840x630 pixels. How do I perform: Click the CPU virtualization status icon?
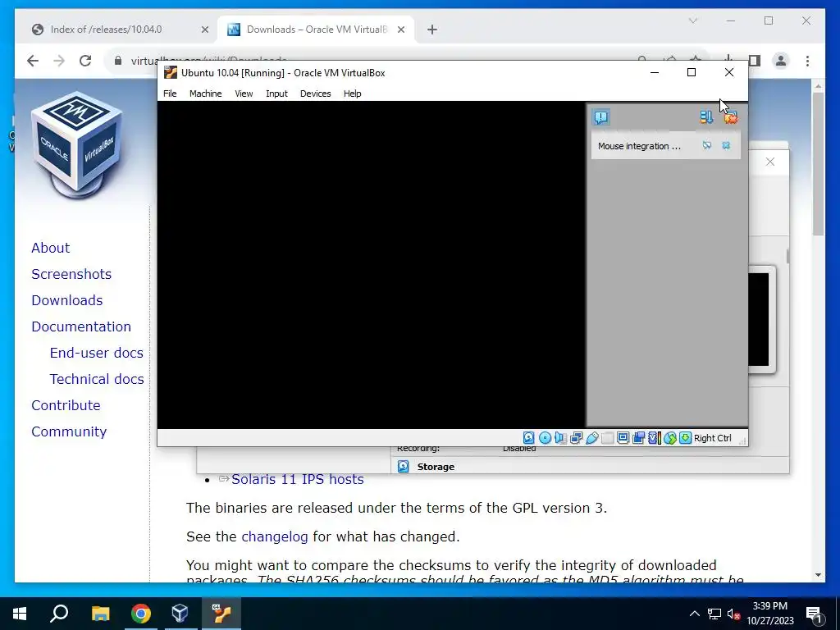[654, 438]
